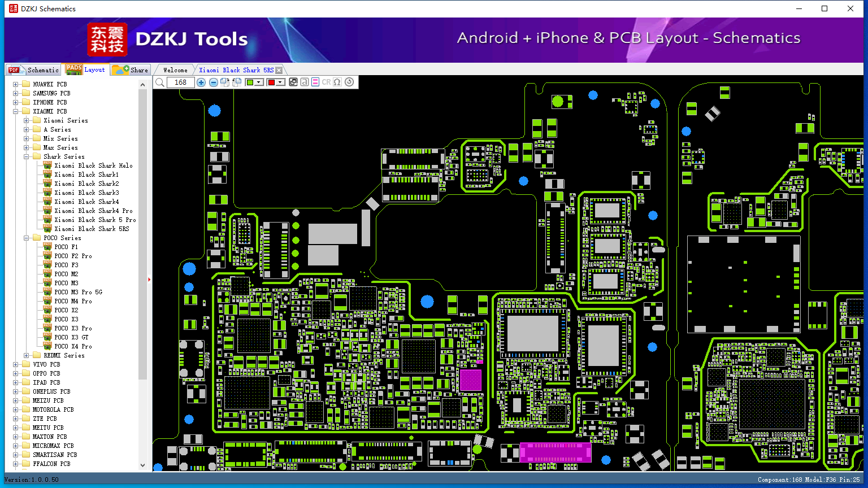Click the Max Series folder icon
Screen dimensions: 868x488
36,147
